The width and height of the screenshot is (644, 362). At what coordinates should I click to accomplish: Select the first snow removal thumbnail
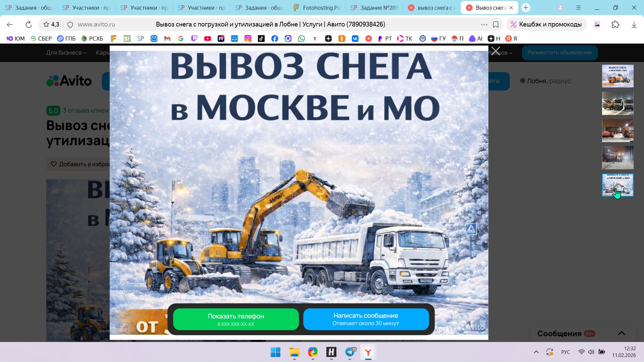pyautogui.click(x=618, y=76)
